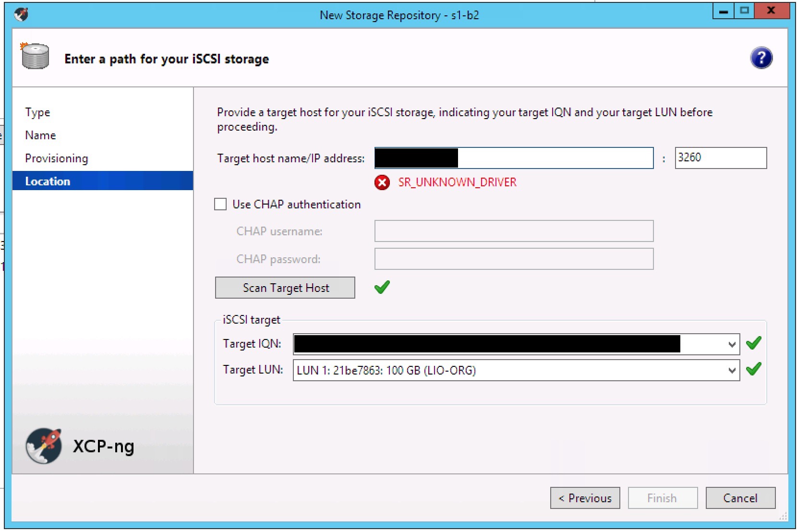Open the Target IQN dropdown

[732, 344]
